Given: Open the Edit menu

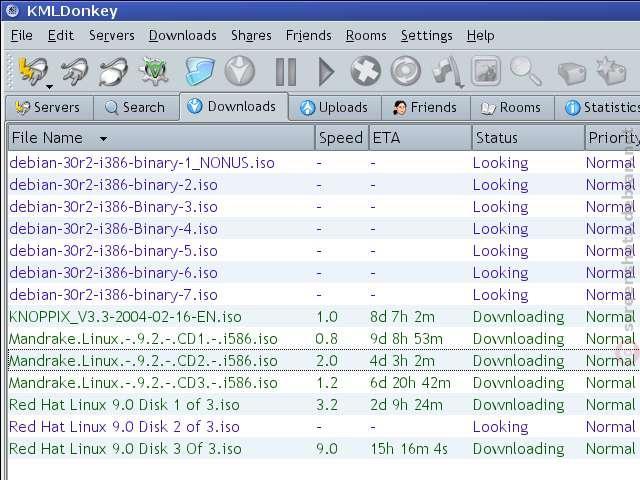Looking at the screenshot, I should tap(61, 36).
